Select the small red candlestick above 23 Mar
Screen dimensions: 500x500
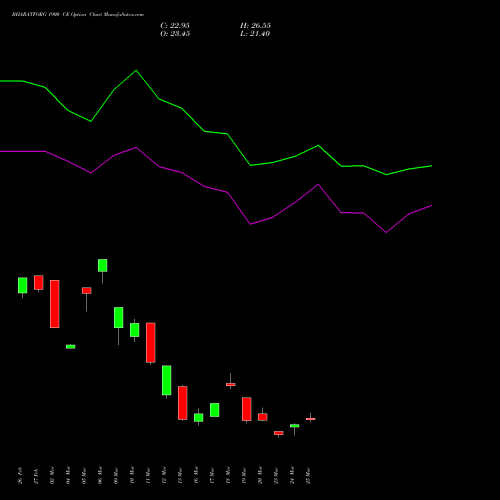click(x=279, y=433)
